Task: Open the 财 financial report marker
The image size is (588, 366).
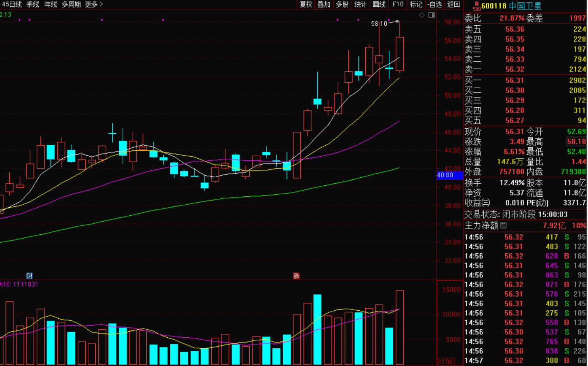Action: point(30,276)
